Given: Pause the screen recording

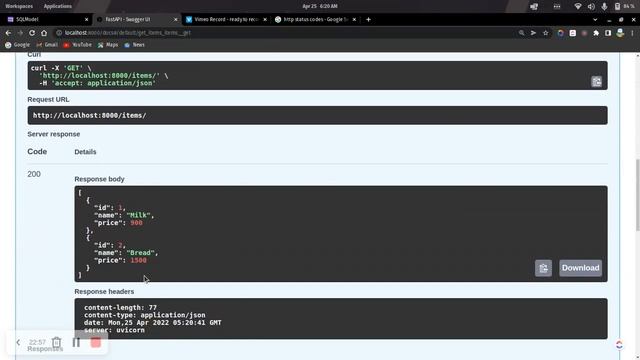Looking at the screenshot, I should (x=76, y=342).
